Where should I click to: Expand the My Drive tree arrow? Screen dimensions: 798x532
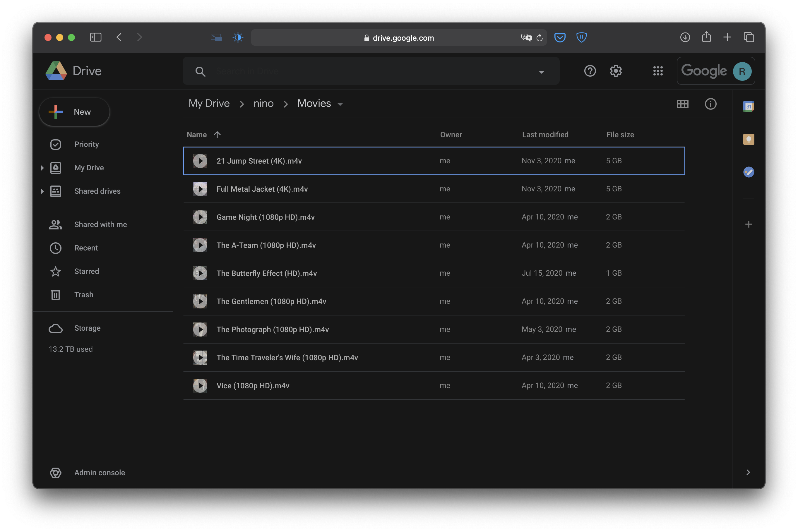point(42,168)
